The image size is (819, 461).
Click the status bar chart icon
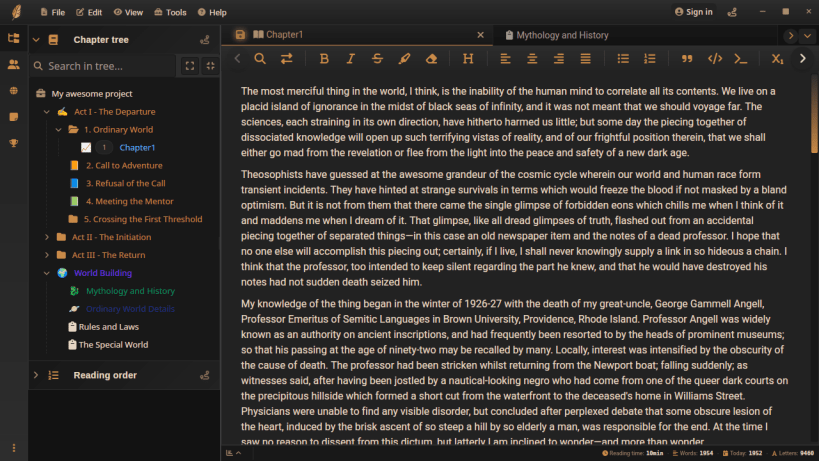click(x=229, y=453)
